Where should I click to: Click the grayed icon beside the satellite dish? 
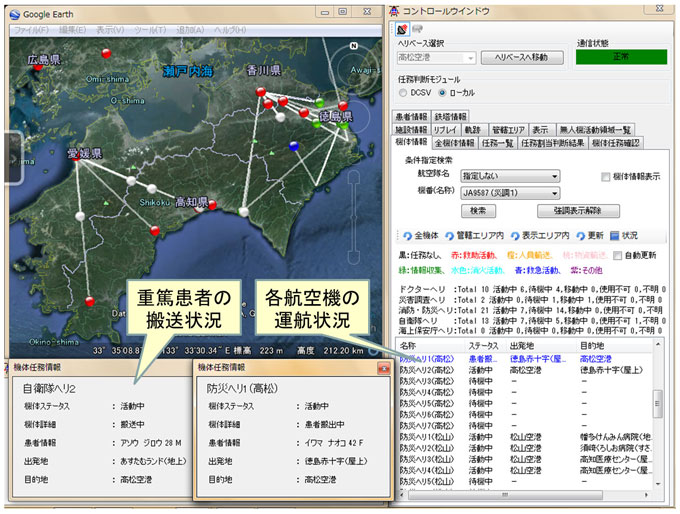[417, 29]
